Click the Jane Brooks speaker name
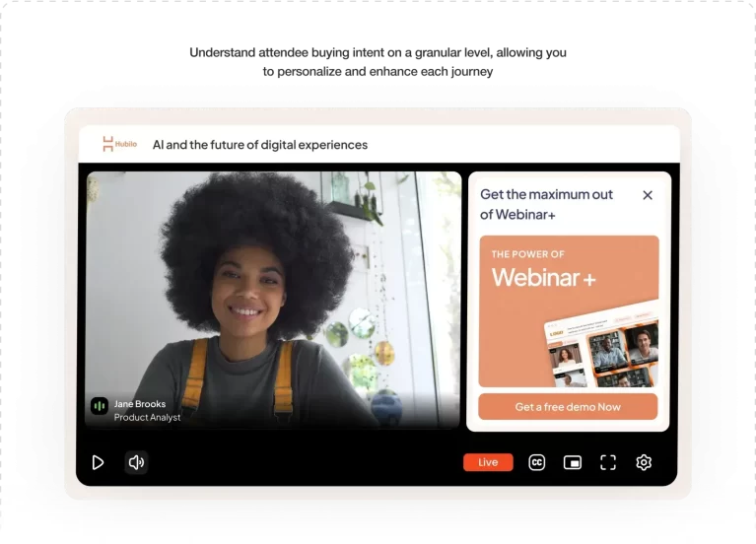Viewport: 756px width, 544px height. [x=140, y=404]
